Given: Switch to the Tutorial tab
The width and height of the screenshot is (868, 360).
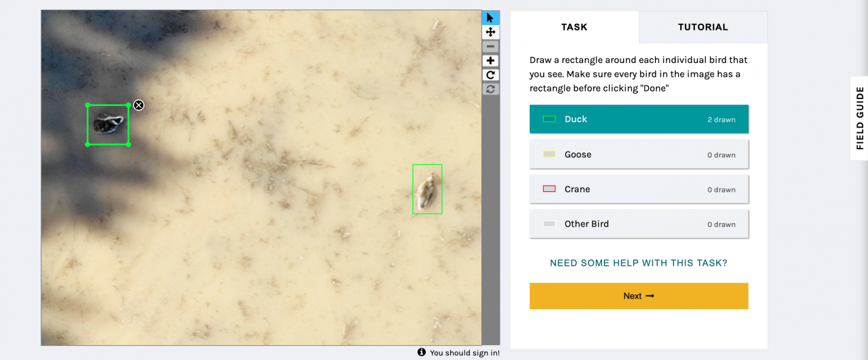Looking at the screenshot, I should coord(703,27).
